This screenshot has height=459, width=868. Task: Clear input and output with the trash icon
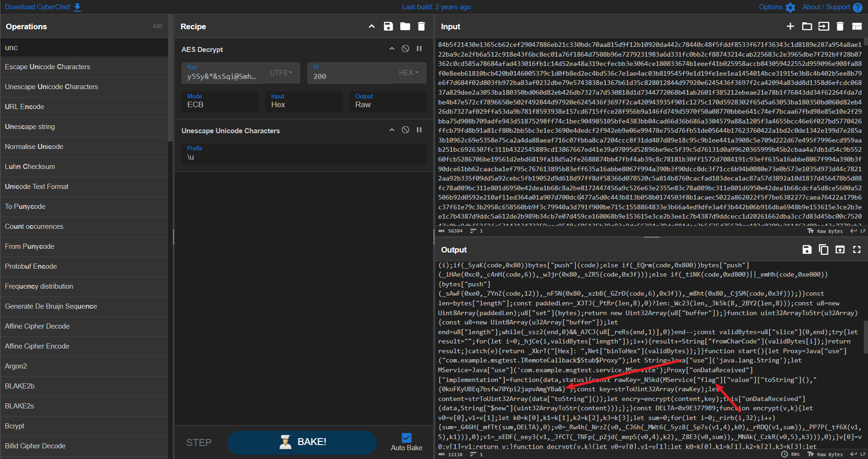(840, 26)
